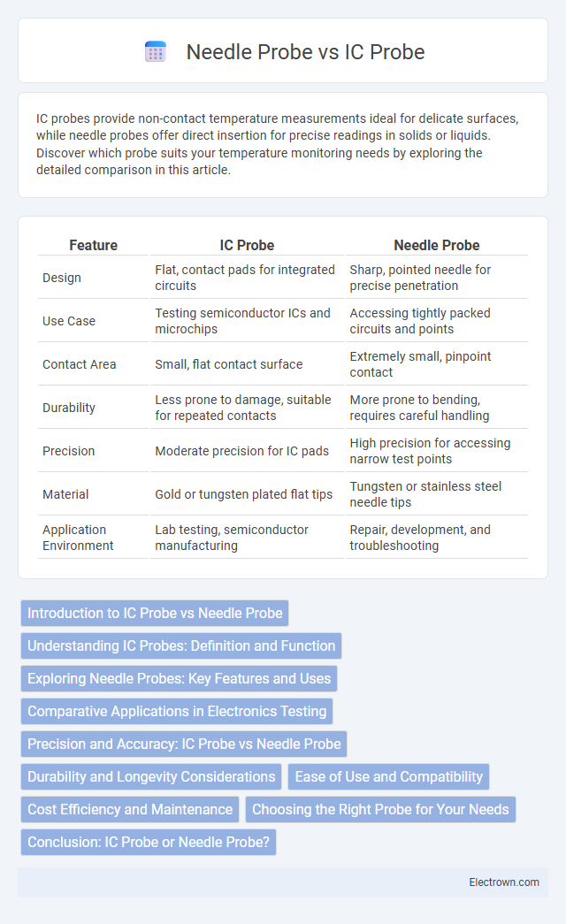Select Choosing the Right Probe for Your Needs

click(x=380, y=809)
